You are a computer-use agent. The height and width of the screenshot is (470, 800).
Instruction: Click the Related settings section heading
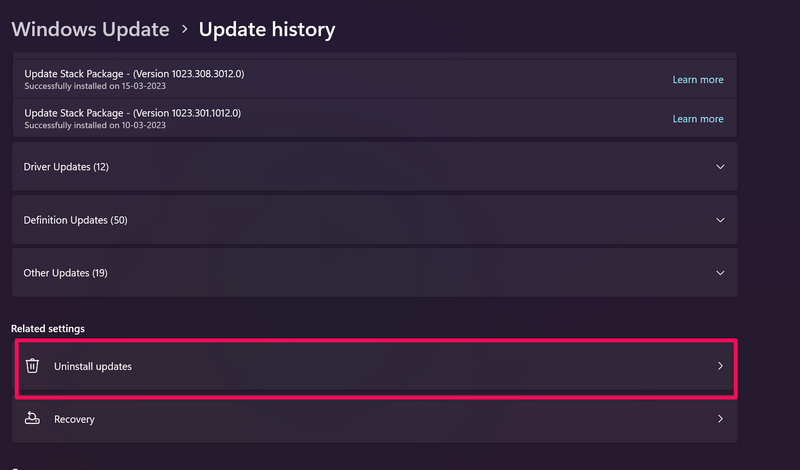click(48, 328)
